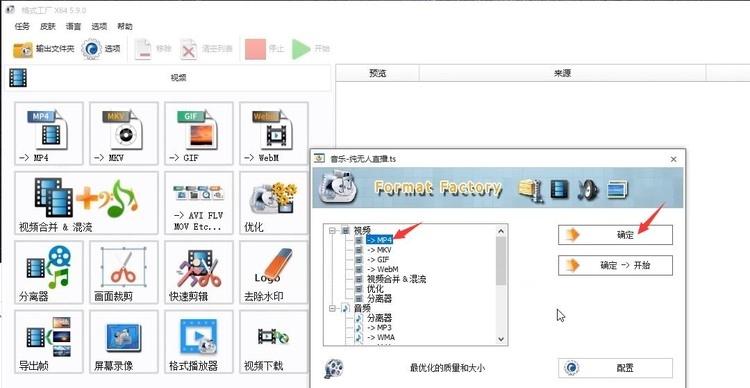The height and width of the screenshot is (388, 750).
Task: Open the 优化 tile in left panel
Action: pos(274,203)
